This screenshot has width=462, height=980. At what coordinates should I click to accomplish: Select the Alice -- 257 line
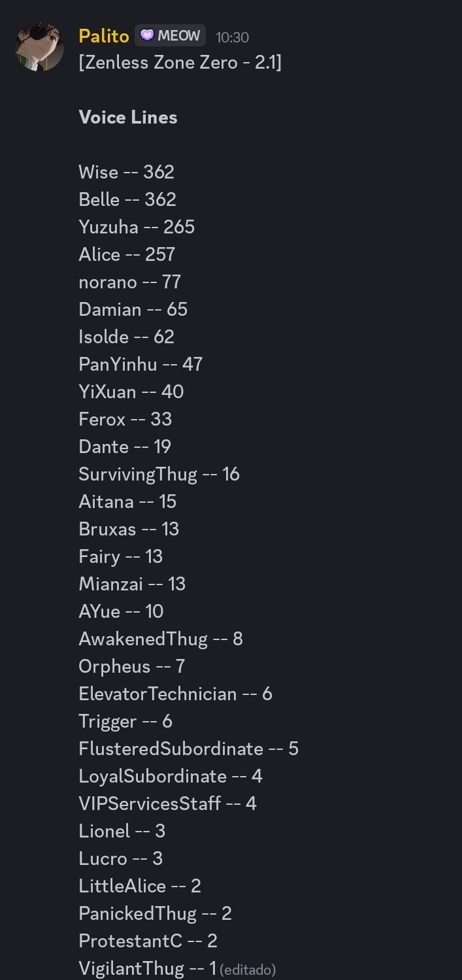127,254
